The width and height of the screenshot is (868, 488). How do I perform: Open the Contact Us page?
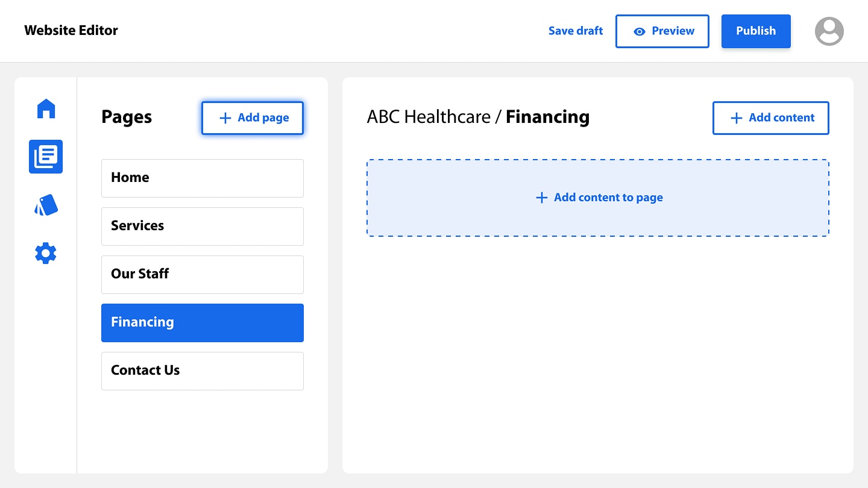click(202, 371)
